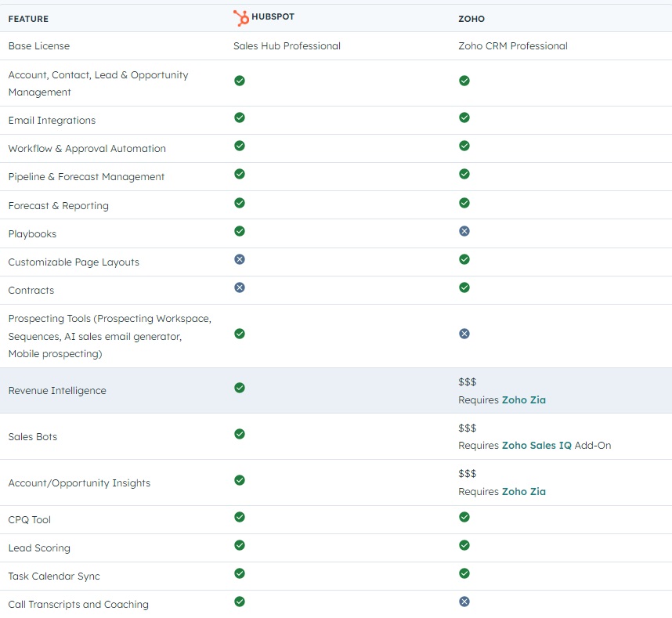Click HubSpot checkmark for Call Transcripts and Coaching
The image size is (672, 618).
240,602
